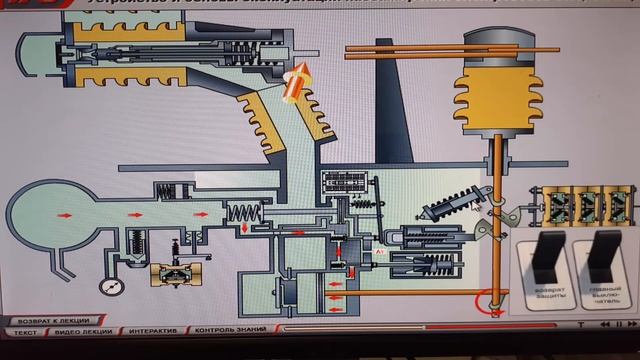Open the ТЕКСТ tab
The height and width of the screenshot is (360, 640).
pyautogui.click(x=25, y=332)
